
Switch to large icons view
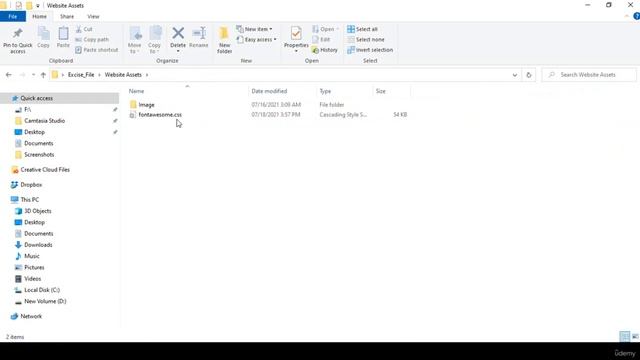[x=635, y=336]
